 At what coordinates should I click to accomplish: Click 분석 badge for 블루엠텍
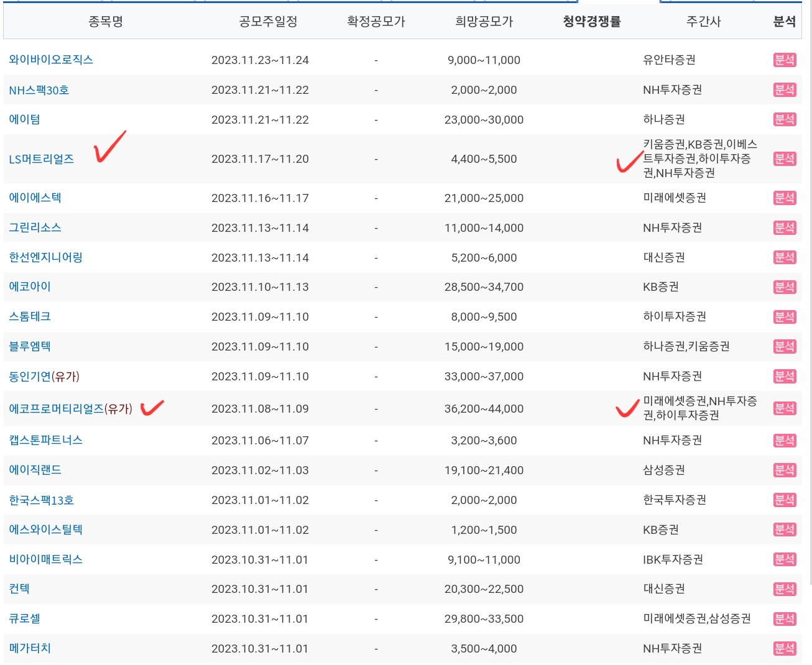pyautogui.click(x=785, y=346)
